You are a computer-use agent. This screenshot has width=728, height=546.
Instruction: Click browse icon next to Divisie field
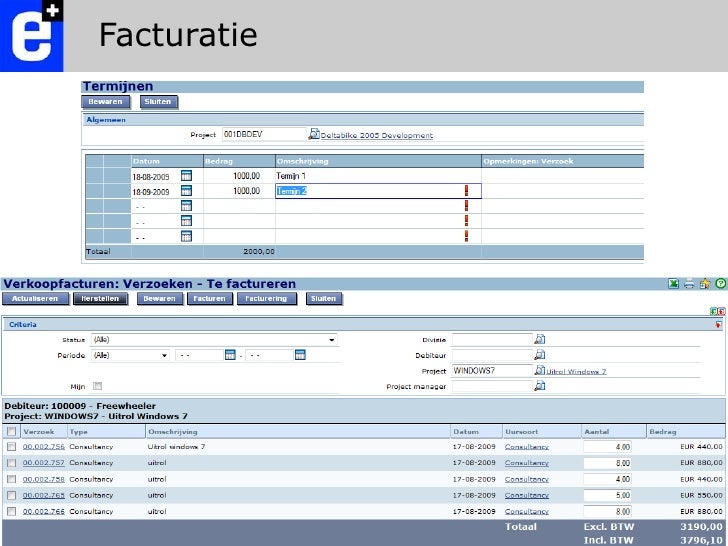(x=540, y=340)
